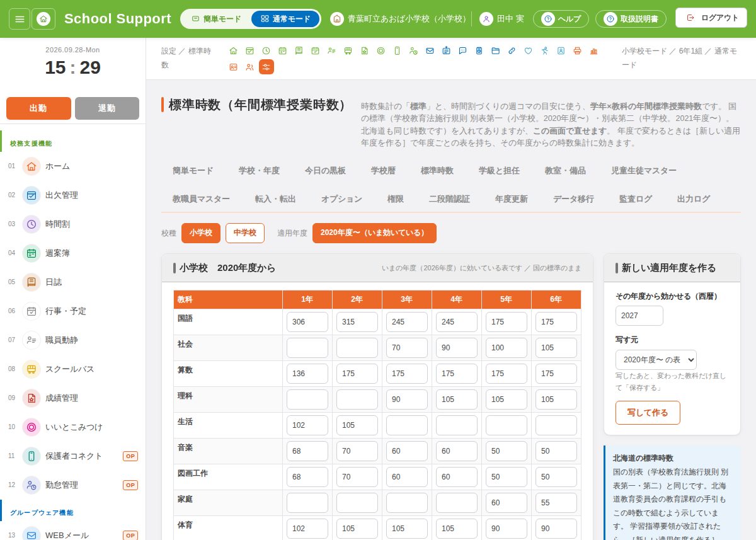The image size is (756, 540).
Task: Click the home icon button beside hamburger menu
Action: 43,19
